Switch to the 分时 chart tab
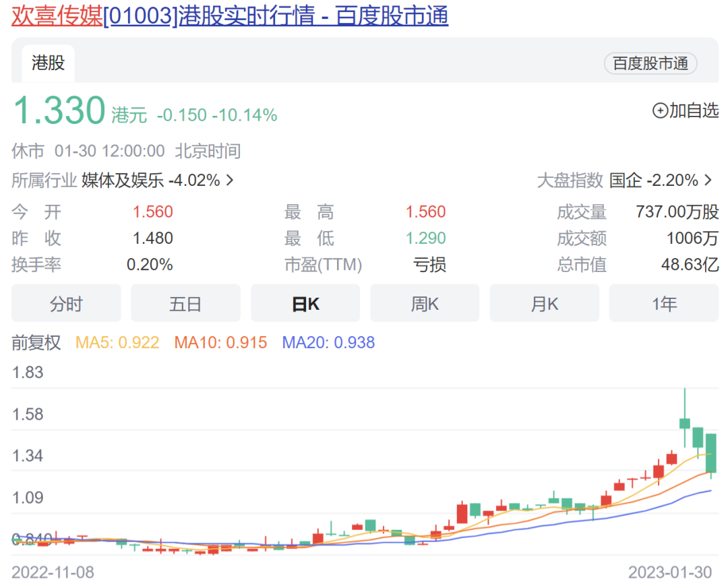 66,304
